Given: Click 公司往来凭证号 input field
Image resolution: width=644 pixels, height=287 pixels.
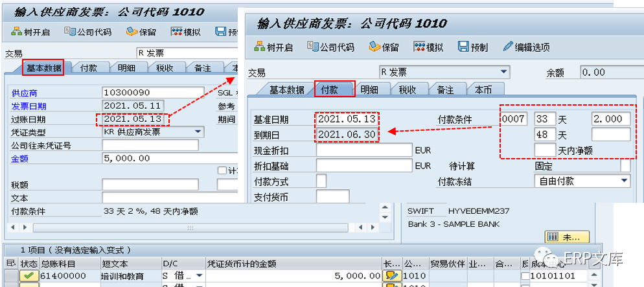Looking at the screenshot, I should tap(150, 145).
